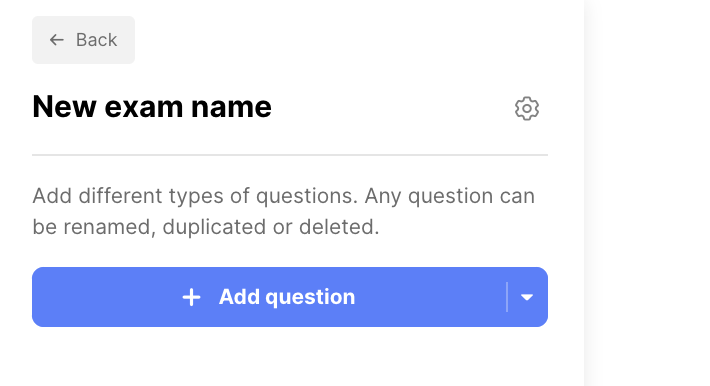Viewport: 710px width, 386px height.
Task: Click the cog icon right of exam title
Action: click(527, 108)
